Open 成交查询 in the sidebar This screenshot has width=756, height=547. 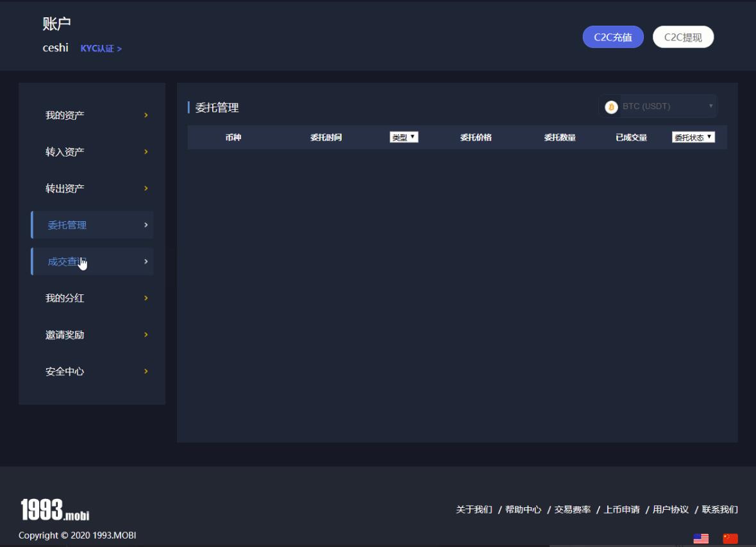(66, 262)
